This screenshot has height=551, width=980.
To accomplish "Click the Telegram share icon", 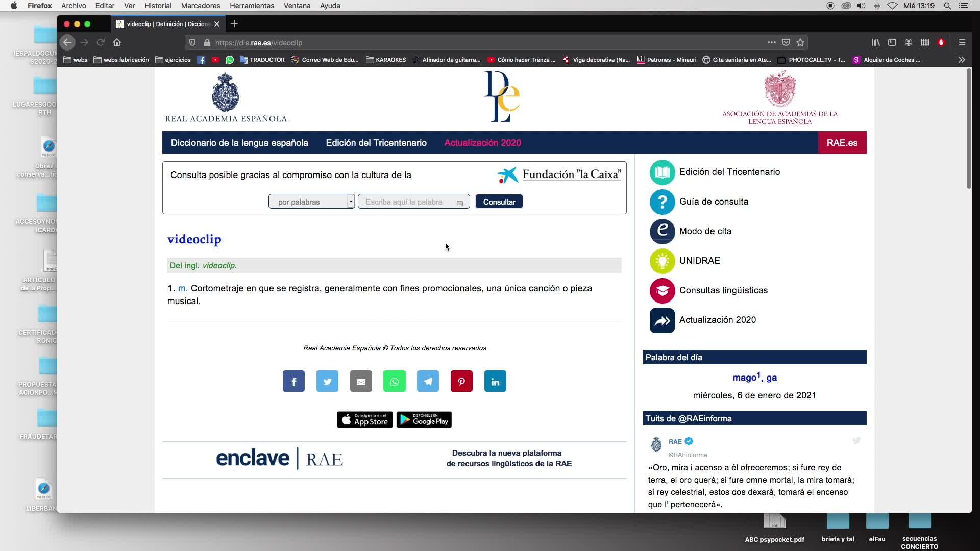I will tap(428, 381).
